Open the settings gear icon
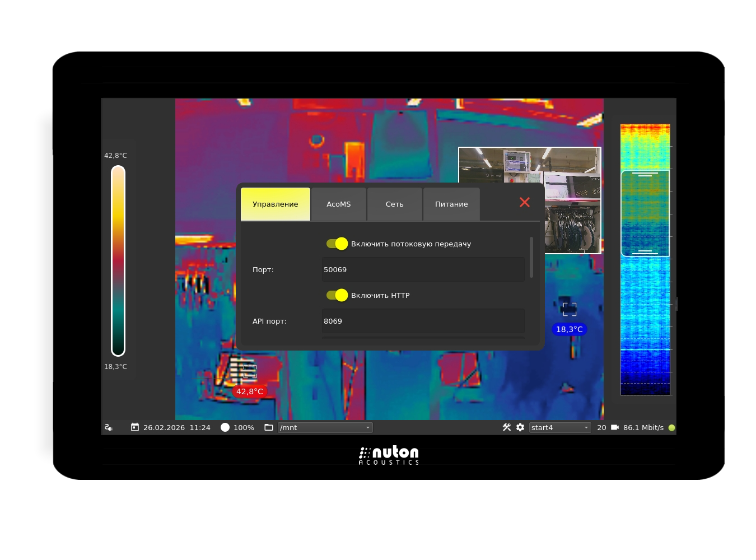Screen dimensions: 756x560 (x=520, y=427)
